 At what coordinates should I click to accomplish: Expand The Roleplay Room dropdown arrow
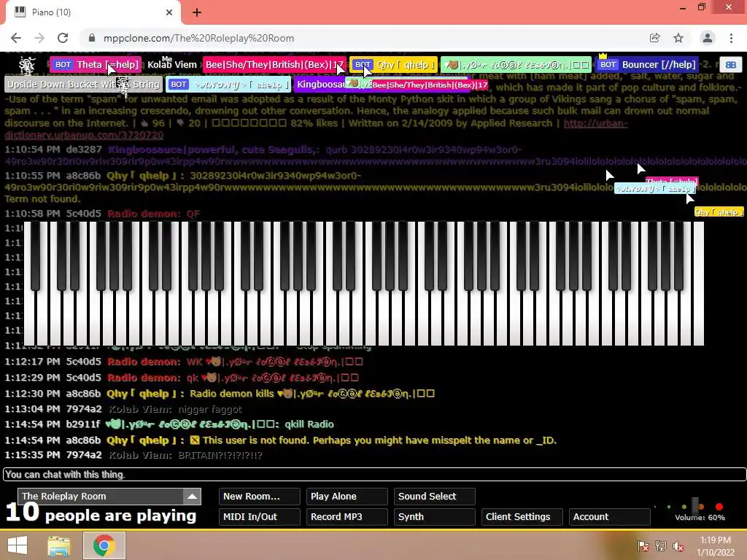[192, 496]
